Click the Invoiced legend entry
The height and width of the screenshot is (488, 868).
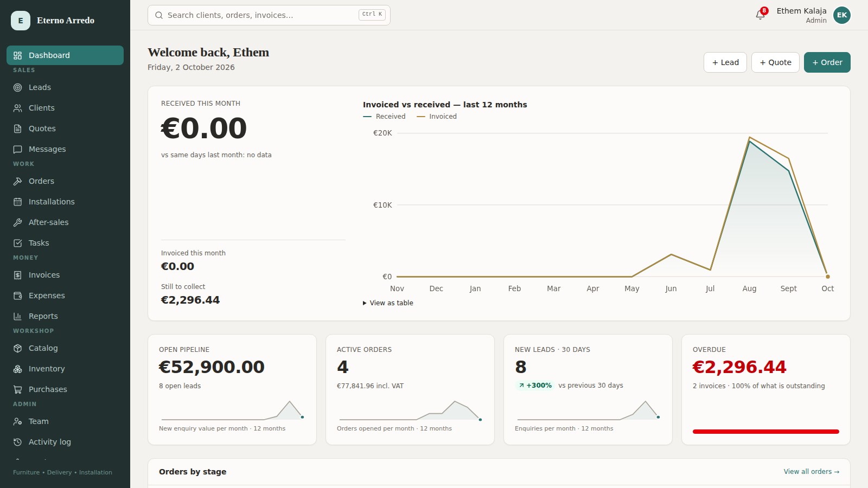point(437,117)
